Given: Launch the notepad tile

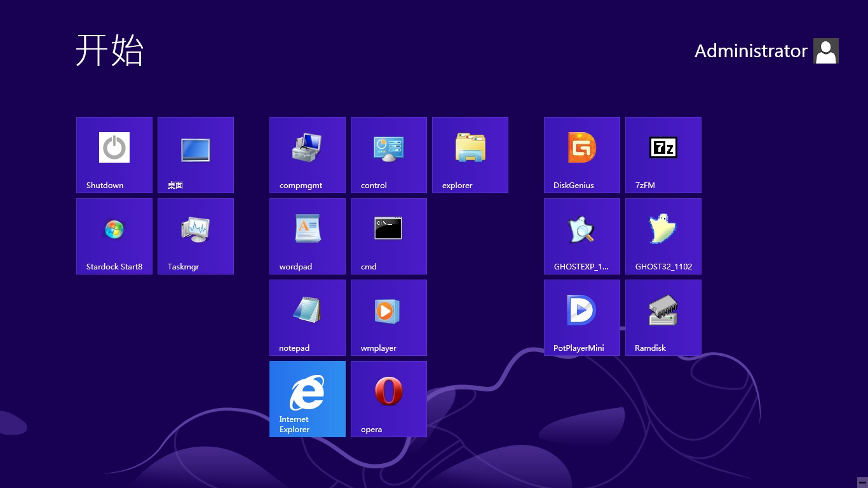Looking at the screenshot, I should tap(308, 318).
